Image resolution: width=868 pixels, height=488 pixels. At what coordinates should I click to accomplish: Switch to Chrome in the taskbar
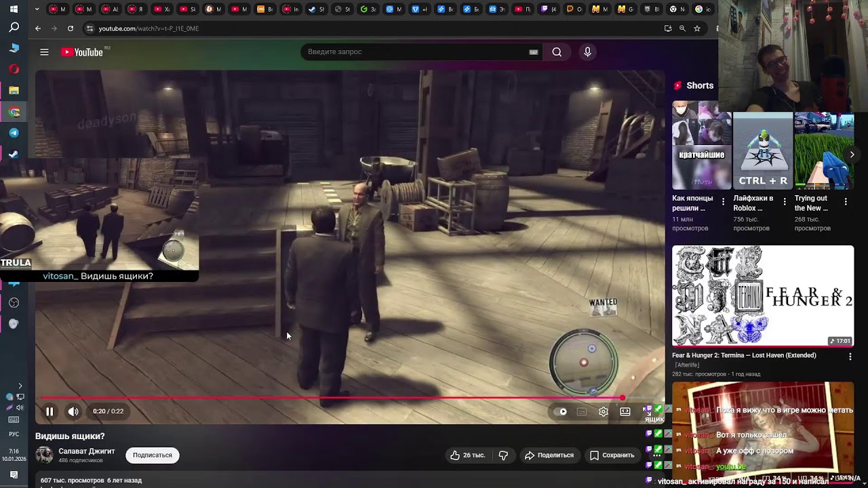pos(14,112)
